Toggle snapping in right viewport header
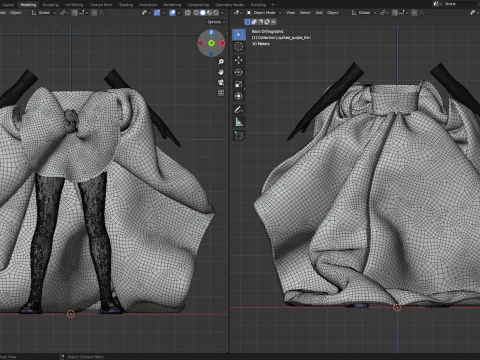 click(395, 13)
